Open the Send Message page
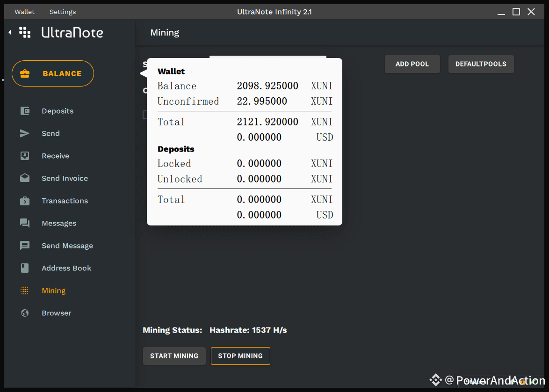The height and width of the screenshot is (392, 549). coord(67,246)
